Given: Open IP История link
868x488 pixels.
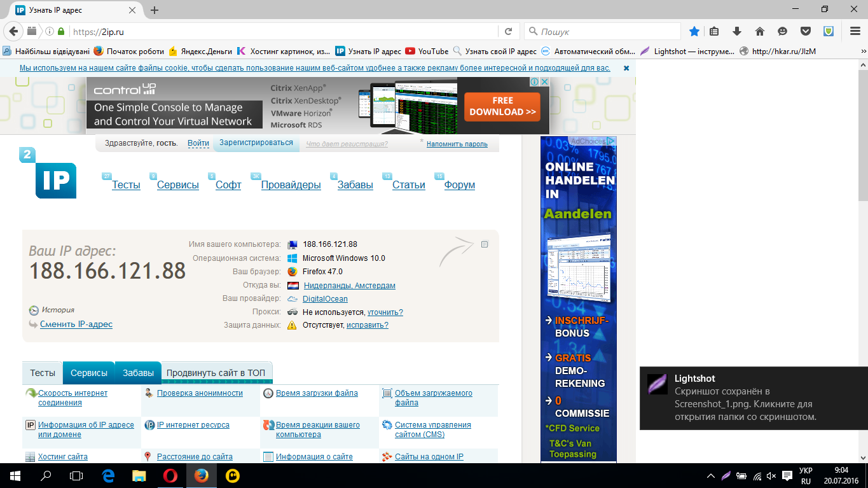Looking at the screenshot, I should click(x=58, y=310).
